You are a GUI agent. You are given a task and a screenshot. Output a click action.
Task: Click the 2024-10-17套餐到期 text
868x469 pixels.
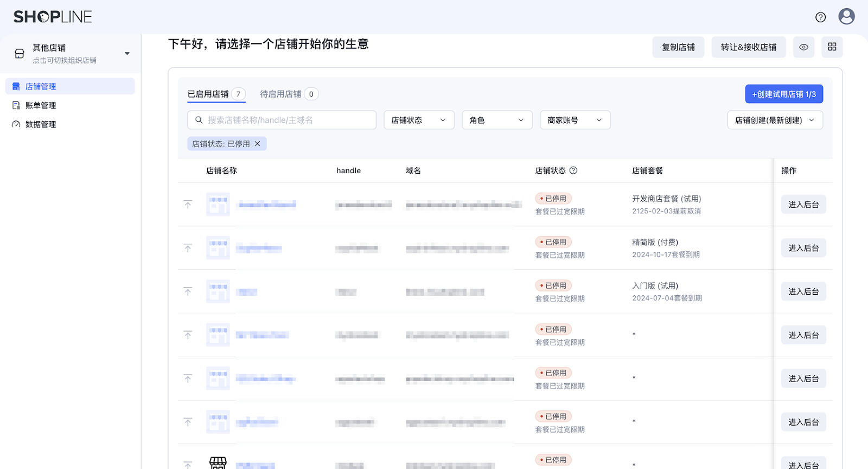click(666, 255)
